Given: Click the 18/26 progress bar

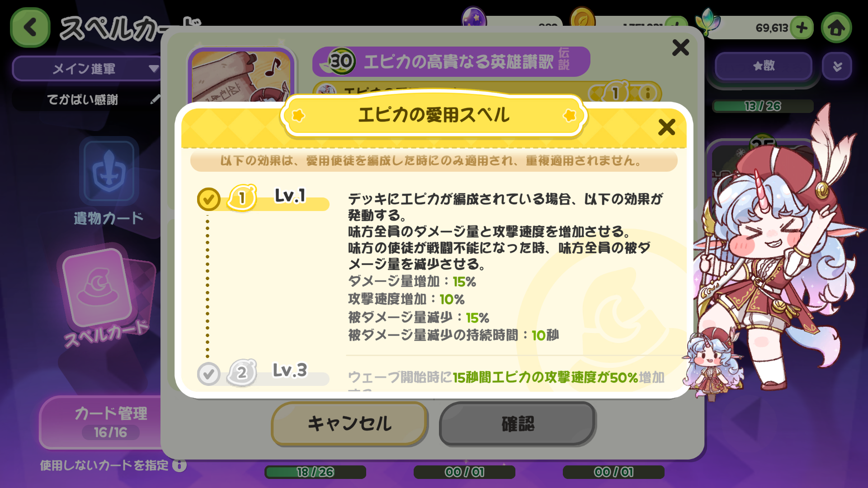Looking at the screenshot, I should pos(315,472).
